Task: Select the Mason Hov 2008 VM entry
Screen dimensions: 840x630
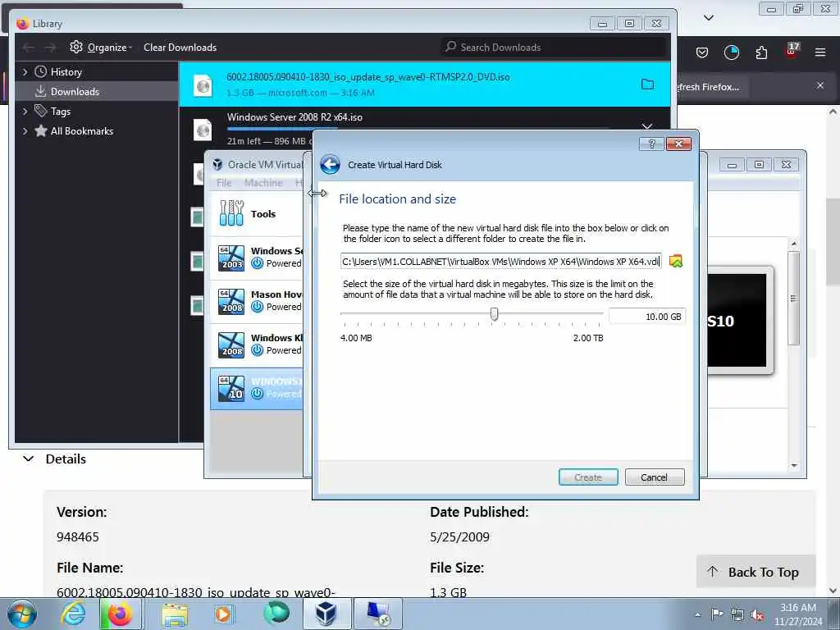Action: click(x=257, y=300)
